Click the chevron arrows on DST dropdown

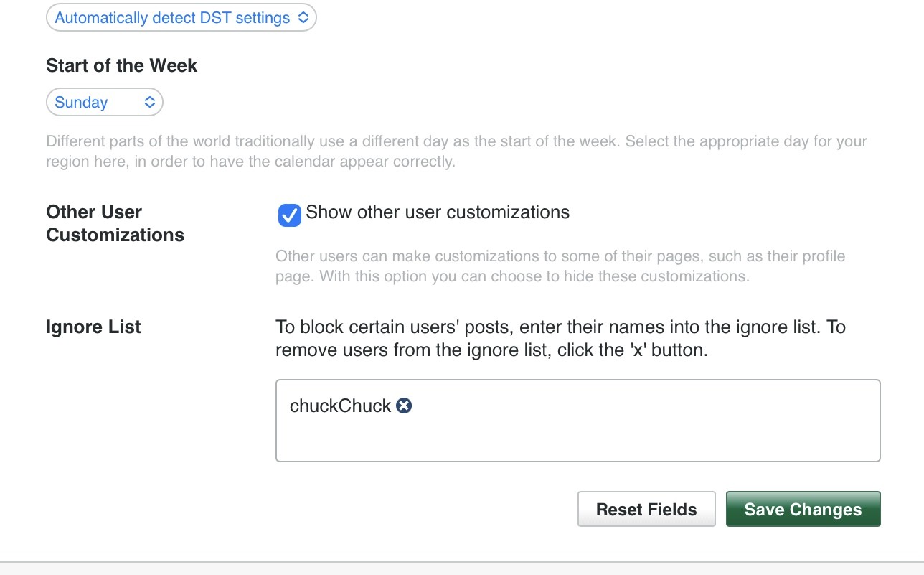pos(303,18)
